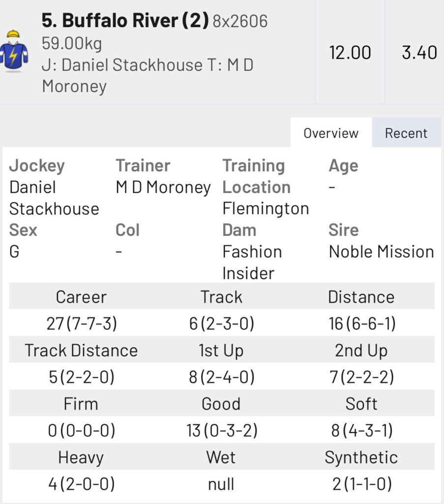Screen dimensions: 444x504
Task: Tap the Flemington training location
Action: point(266,209)
